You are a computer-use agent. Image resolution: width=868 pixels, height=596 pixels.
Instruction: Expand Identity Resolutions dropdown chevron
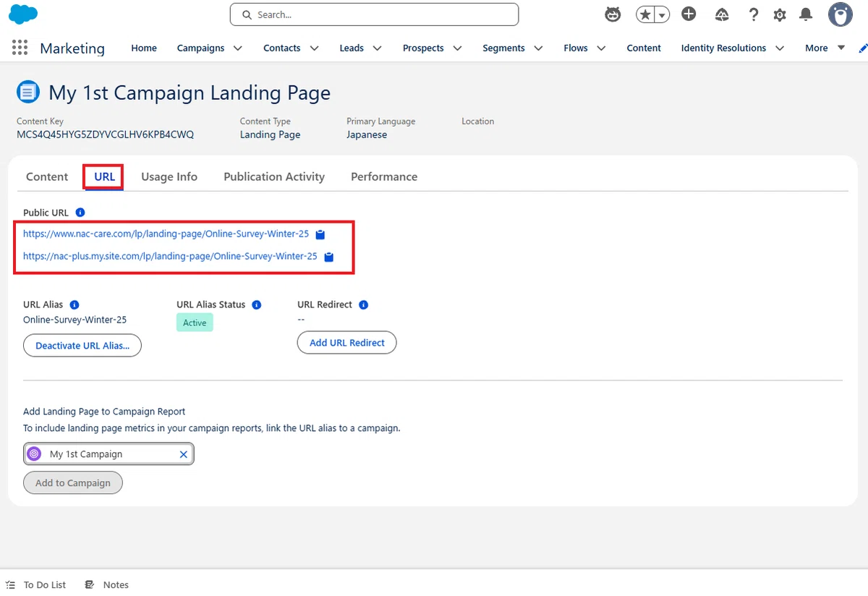(x=780, y=48)
